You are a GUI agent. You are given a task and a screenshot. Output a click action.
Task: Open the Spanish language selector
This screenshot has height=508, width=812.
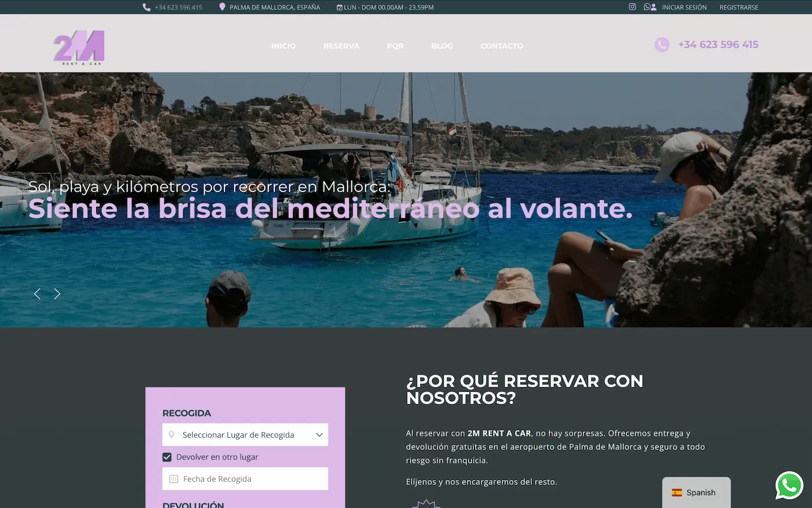[696, 492]
